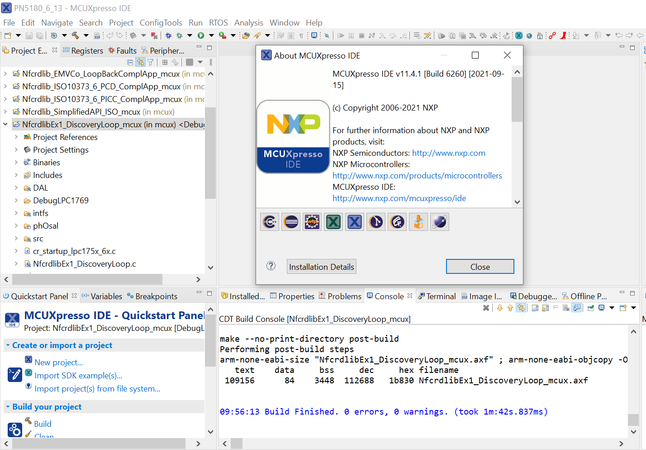Click the nxp.com/products/microcontrollers link
Screen dimensions: 646x450
pos(417,176)
